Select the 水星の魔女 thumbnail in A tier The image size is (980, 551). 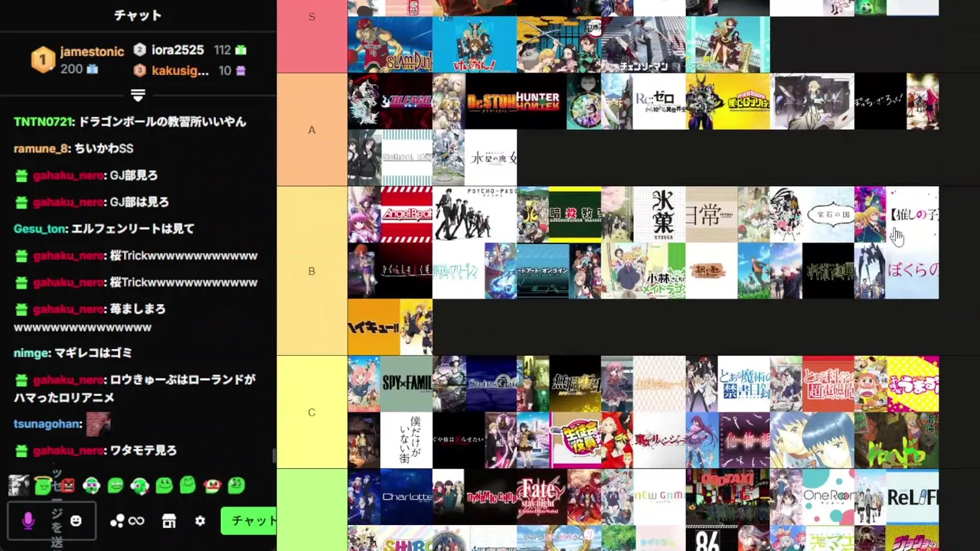tap(475, 158)
